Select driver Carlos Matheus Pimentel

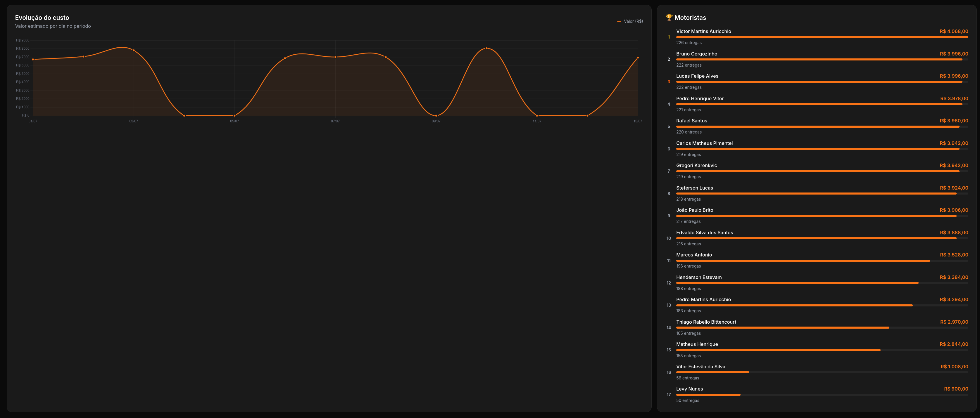(704, 143)
